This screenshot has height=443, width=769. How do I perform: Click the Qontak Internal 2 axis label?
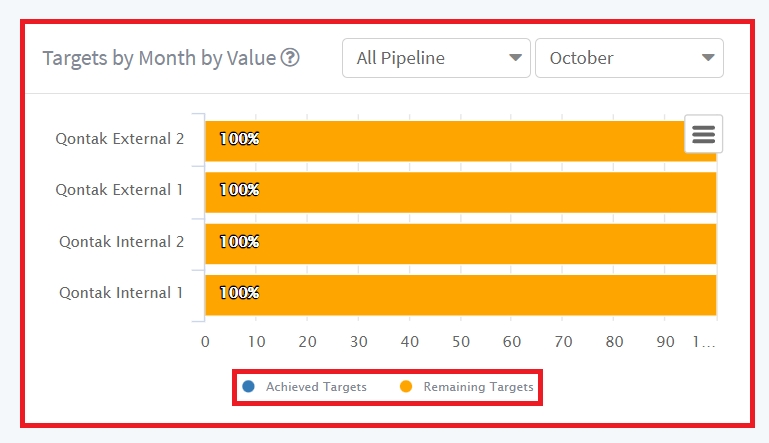pos(121,241)
